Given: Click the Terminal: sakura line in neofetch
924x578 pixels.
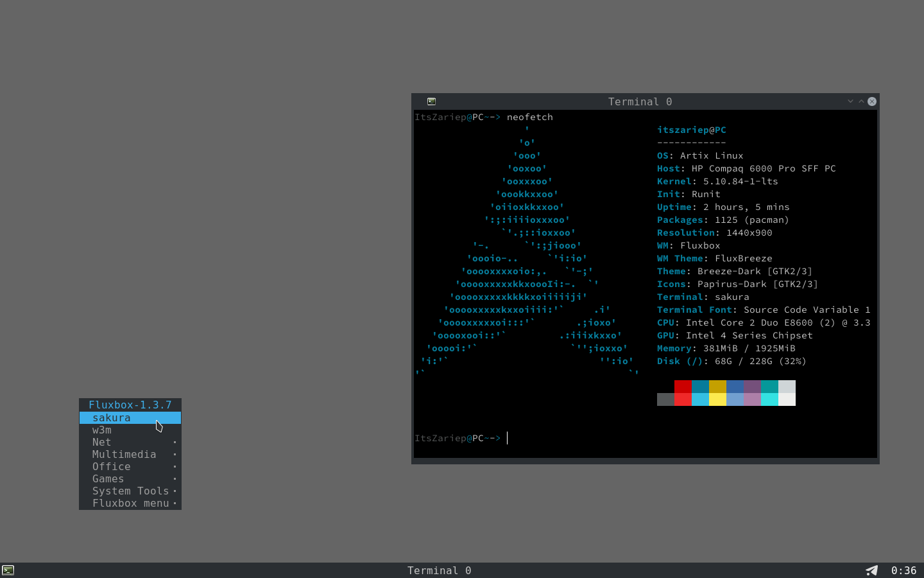Looking at the screenshot, I should click(x=703, y=297).
